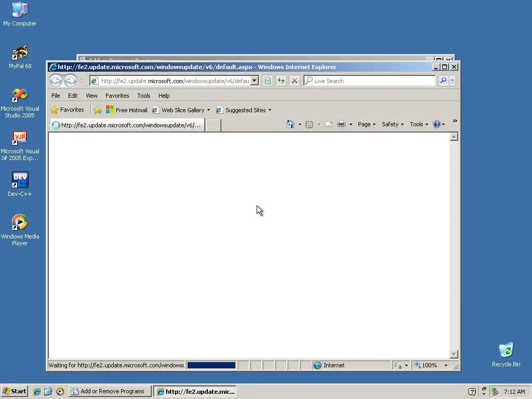Open Suggested Sites favorite
Screen dimensions: 532x399
[x=242, y=110]
